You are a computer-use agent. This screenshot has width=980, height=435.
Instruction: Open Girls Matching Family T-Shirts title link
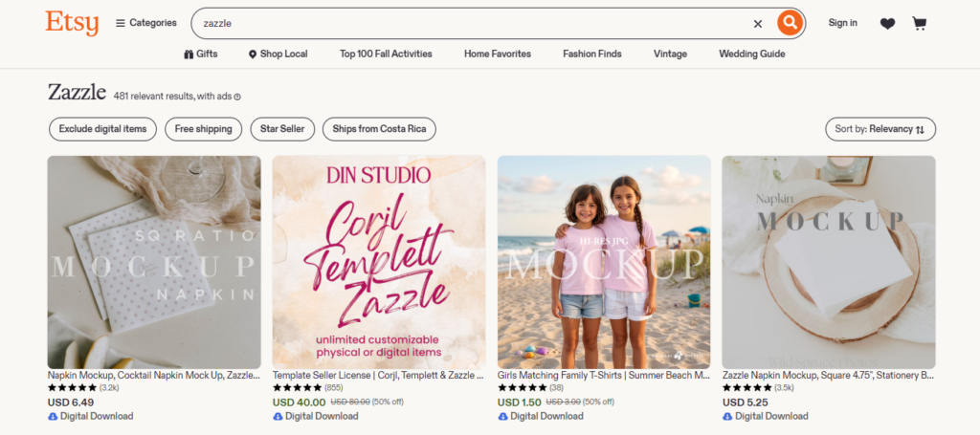[604, 376]
